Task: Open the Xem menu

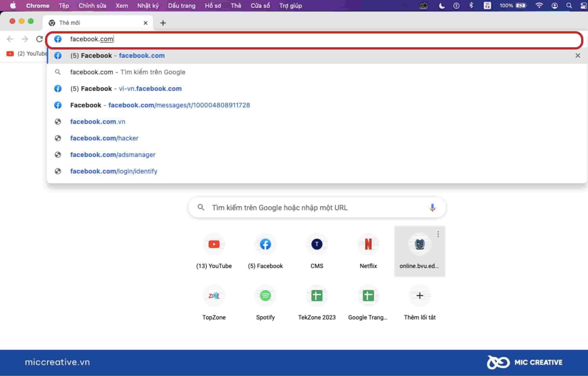Action: [x=122, y=6]
